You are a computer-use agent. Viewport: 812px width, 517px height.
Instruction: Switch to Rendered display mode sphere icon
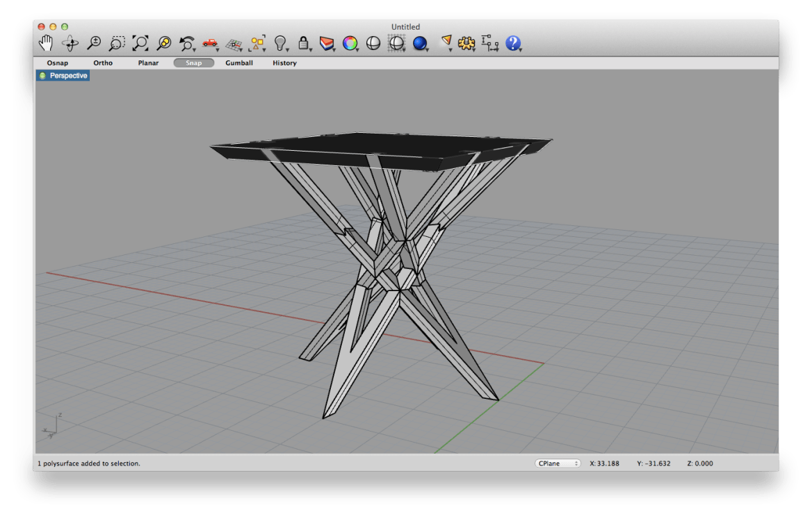419,42
